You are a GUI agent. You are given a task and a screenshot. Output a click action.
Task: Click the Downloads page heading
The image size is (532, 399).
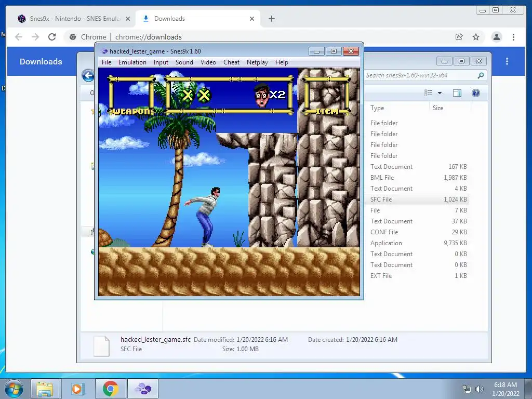(41, 61)
